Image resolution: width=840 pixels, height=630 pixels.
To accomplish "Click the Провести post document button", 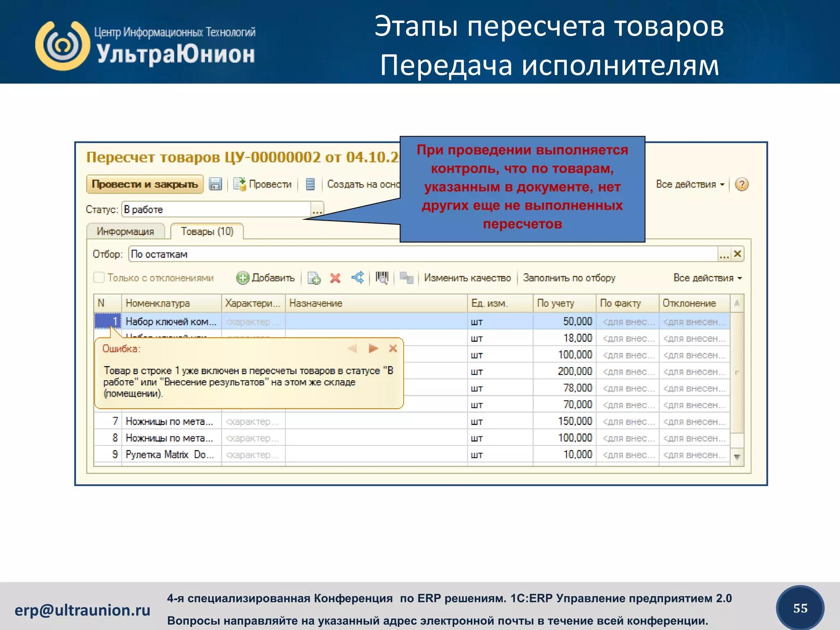I will (262, 184).
